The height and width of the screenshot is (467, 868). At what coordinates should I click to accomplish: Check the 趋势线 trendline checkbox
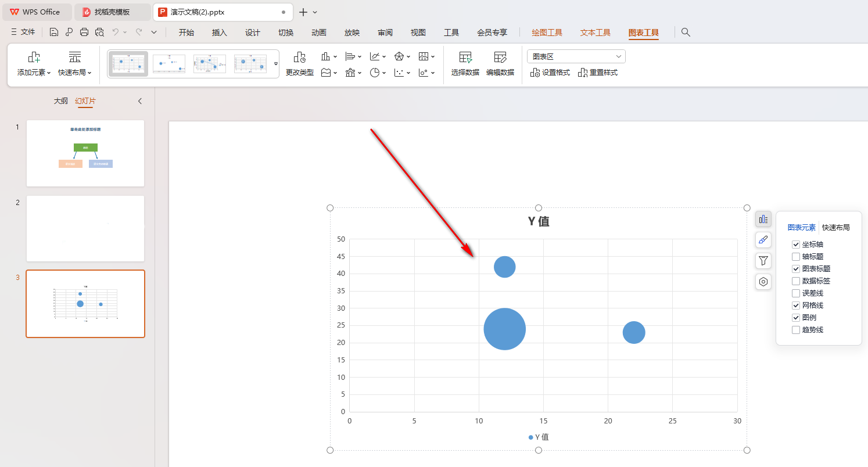(x=796, y=330)
